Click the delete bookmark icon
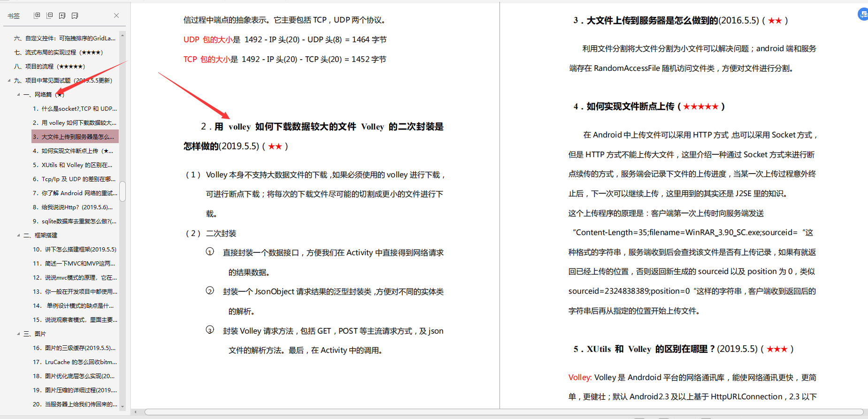Viewport: 868px width, 419px height. click(x=75, y=15)
